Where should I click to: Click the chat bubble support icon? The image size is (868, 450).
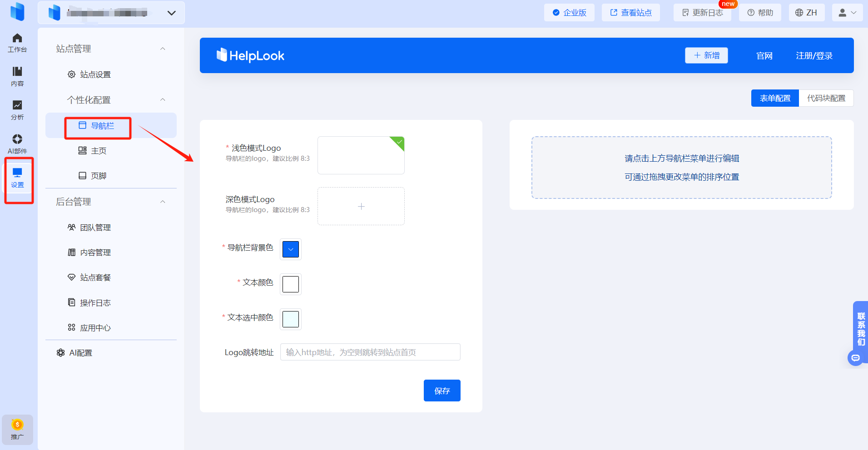point(856,358)
